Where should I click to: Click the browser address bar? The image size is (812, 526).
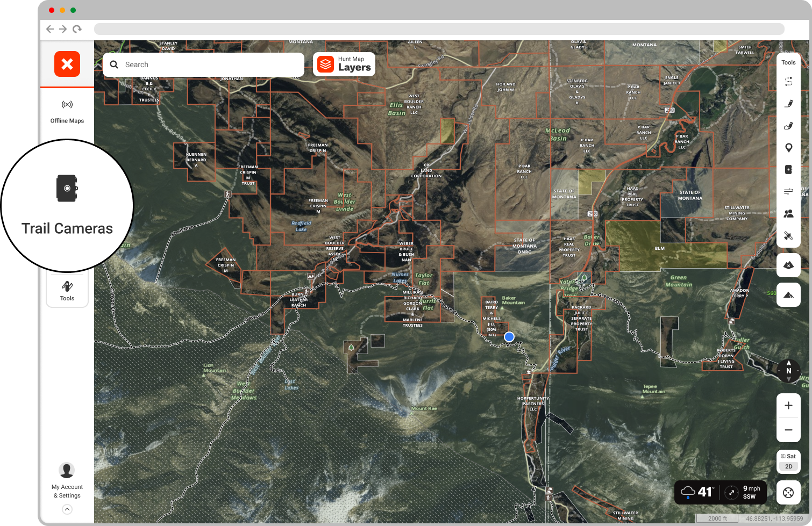(x=439, y=29)
